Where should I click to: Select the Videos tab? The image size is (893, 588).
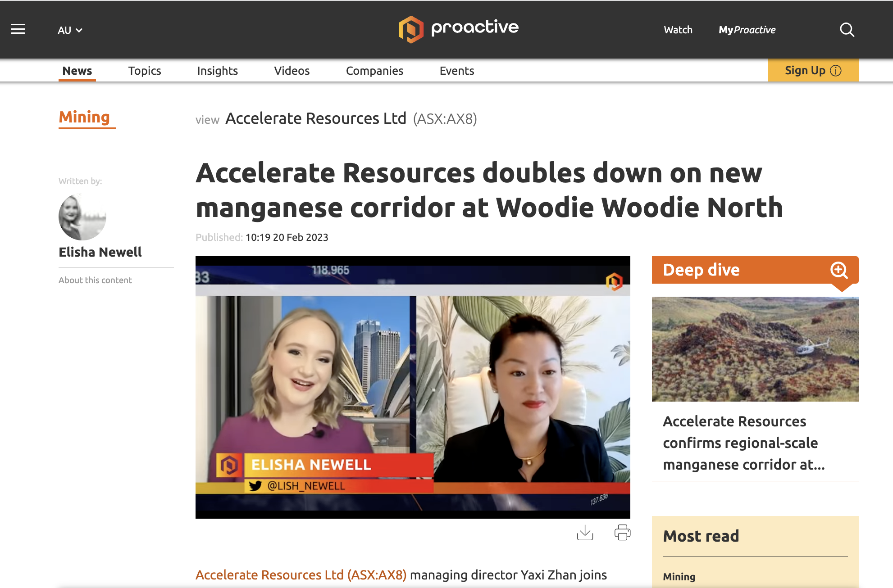point(292,71)
